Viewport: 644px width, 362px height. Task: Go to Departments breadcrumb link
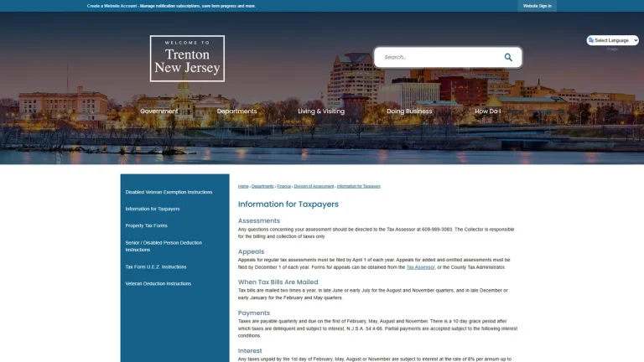pos(262,186)
